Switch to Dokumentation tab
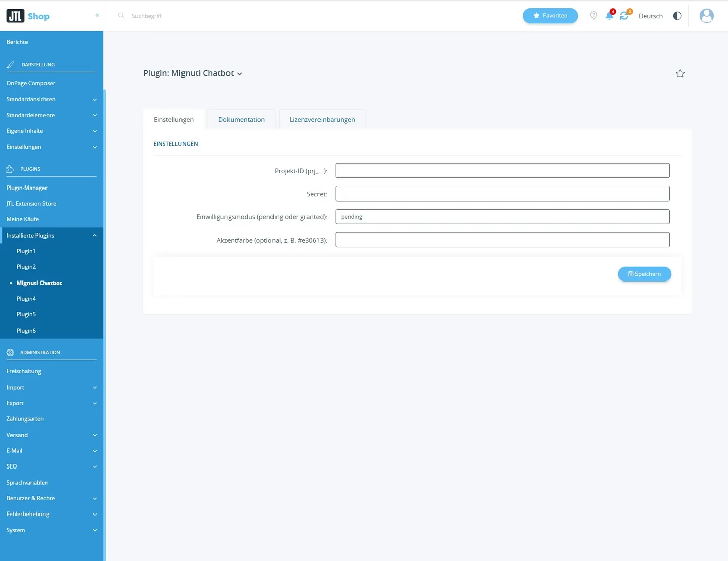Screen dimensions: 728x561 click(242, 120)
